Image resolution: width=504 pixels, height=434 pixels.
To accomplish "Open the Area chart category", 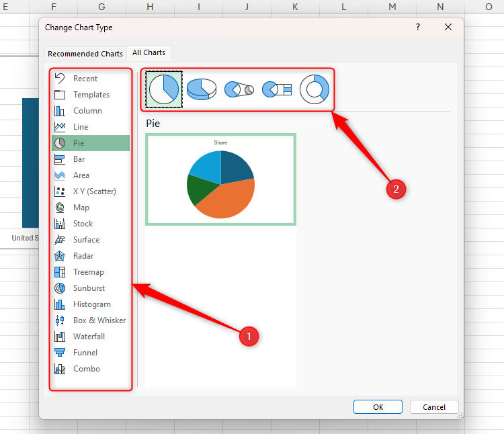I will 81,175.
